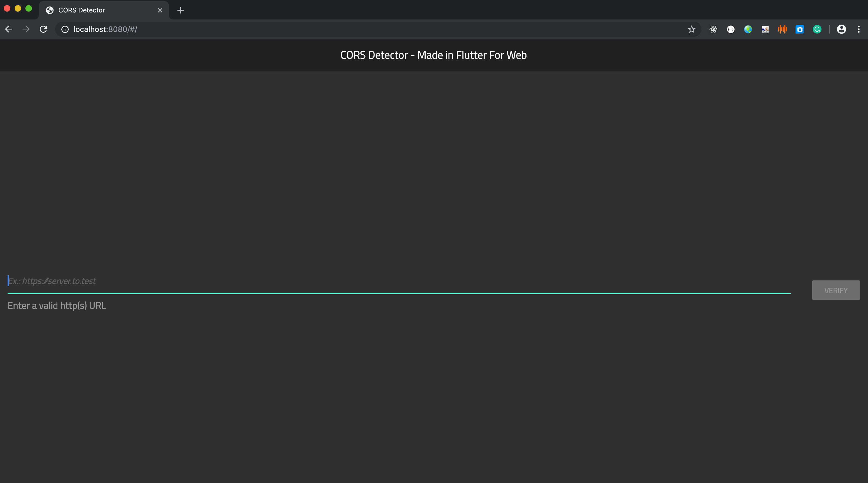Click the orange audio waveform extension icon
868x483 pixels.
click(x=782, y=29)
